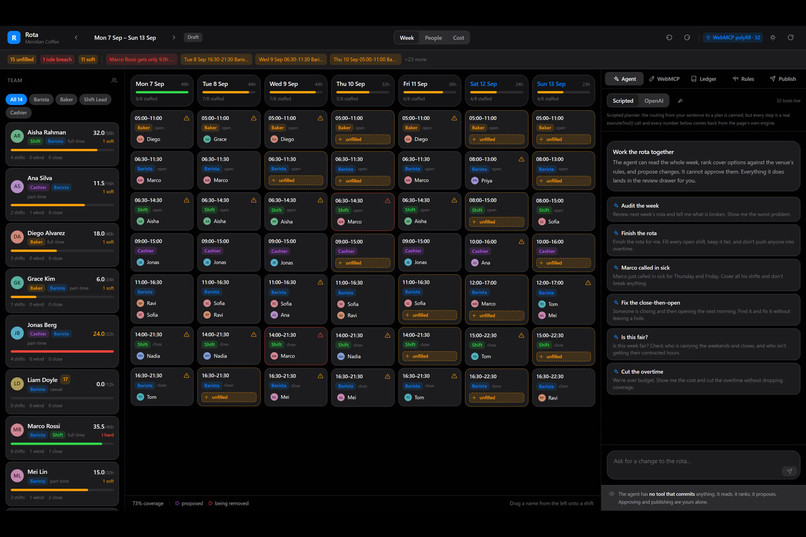Screen dimensions: 806x537
Task: Click the 15 unfilled chip
Action: pos(22,59)
